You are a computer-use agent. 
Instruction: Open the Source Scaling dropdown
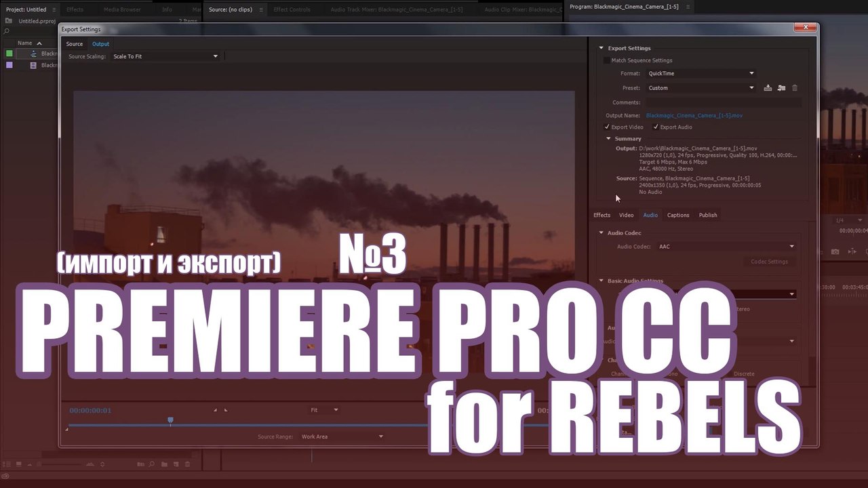click(165, 56)
